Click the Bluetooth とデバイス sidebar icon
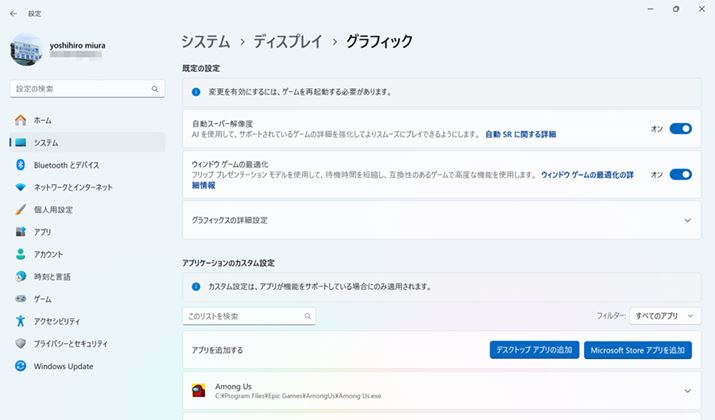This screenshot has width=715, height=420. point(20,165)
